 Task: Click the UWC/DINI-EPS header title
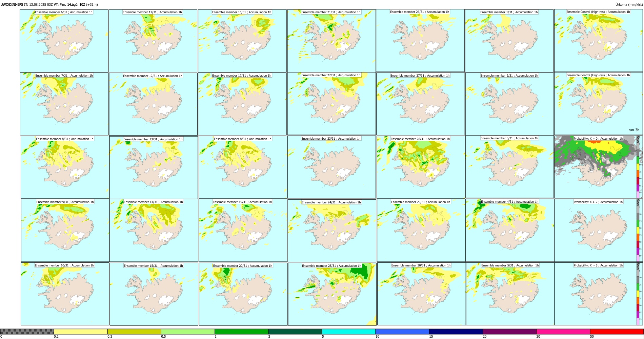[x=12, y=5]
